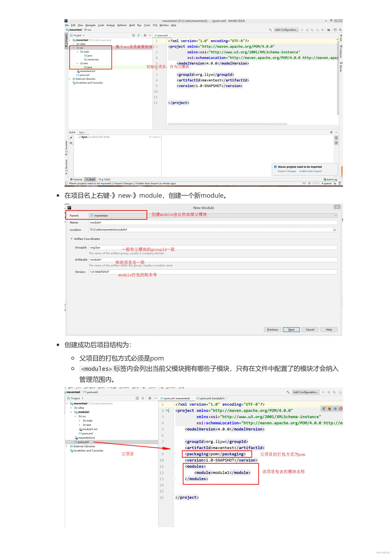The width and height of the screenshot is (392, 555).
Task: Click the Import Changes link
Action: [287, 171]
